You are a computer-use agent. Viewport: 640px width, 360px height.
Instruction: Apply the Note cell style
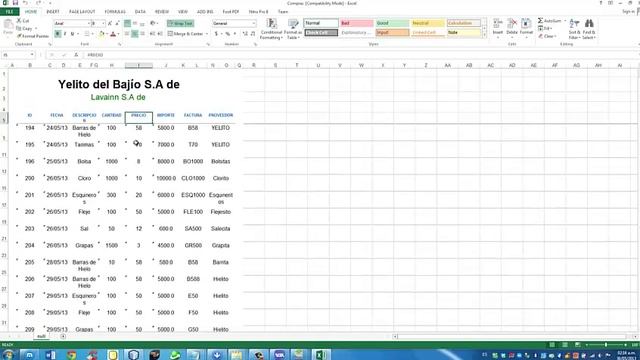tap(464, 33)
